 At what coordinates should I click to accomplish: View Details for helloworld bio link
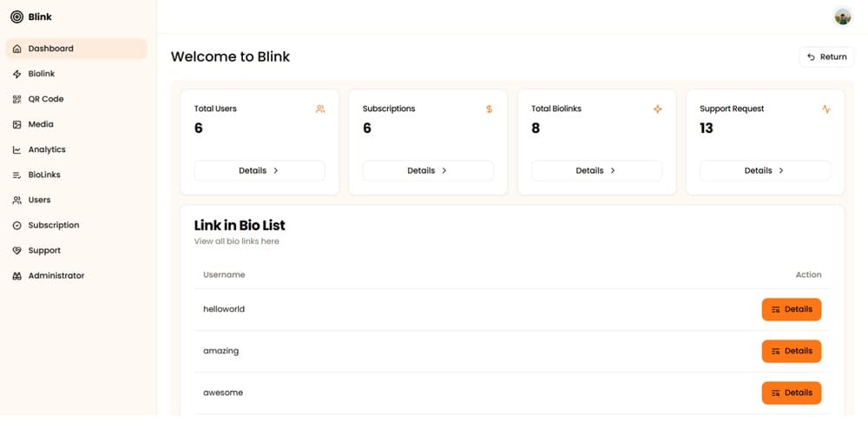pyautogui.click(x=791, y=309)
